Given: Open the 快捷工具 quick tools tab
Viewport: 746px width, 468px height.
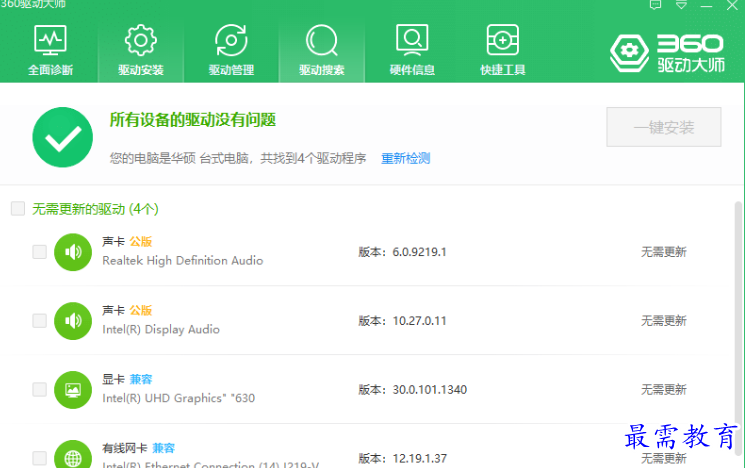Looking at the screenshot, I should tap(502, 50).
